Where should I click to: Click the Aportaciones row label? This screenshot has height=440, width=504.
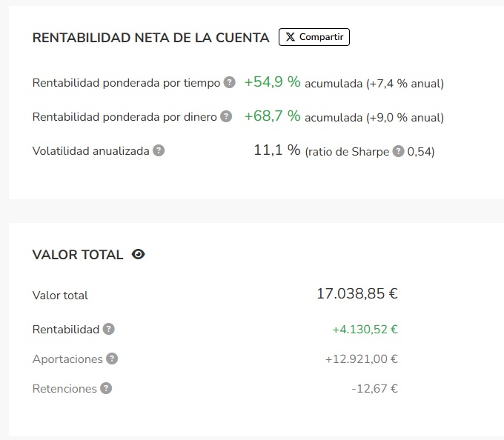click(x=67, y=359)
